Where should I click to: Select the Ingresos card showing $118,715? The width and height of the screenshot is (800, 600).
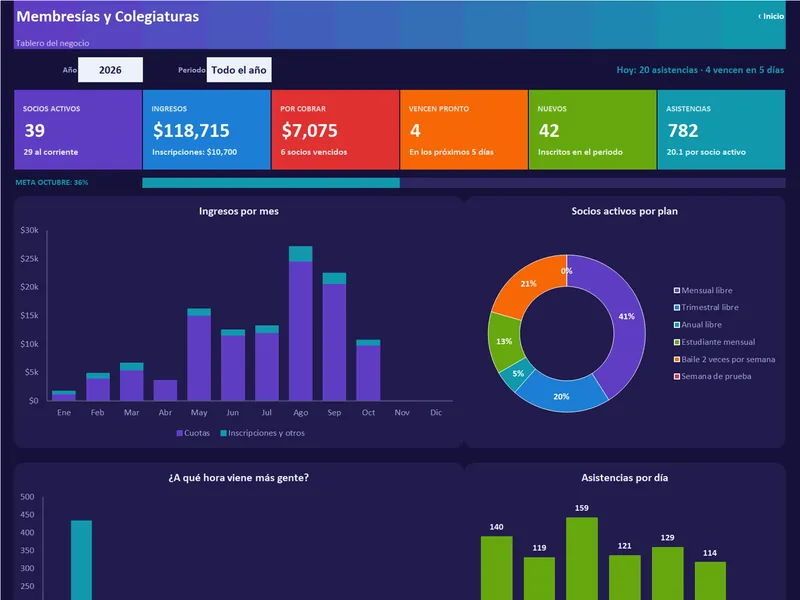[207, 130]
